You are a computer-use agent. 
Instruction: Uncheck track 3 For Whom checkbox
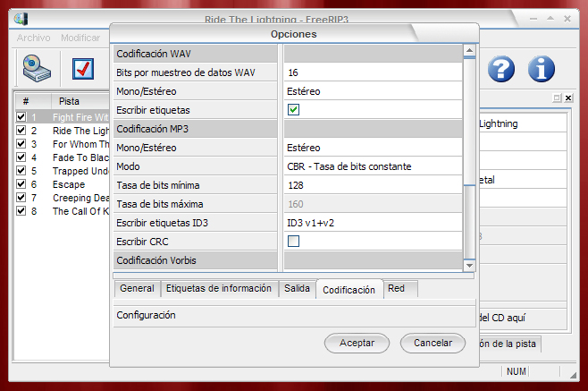(x=21, y=144)
